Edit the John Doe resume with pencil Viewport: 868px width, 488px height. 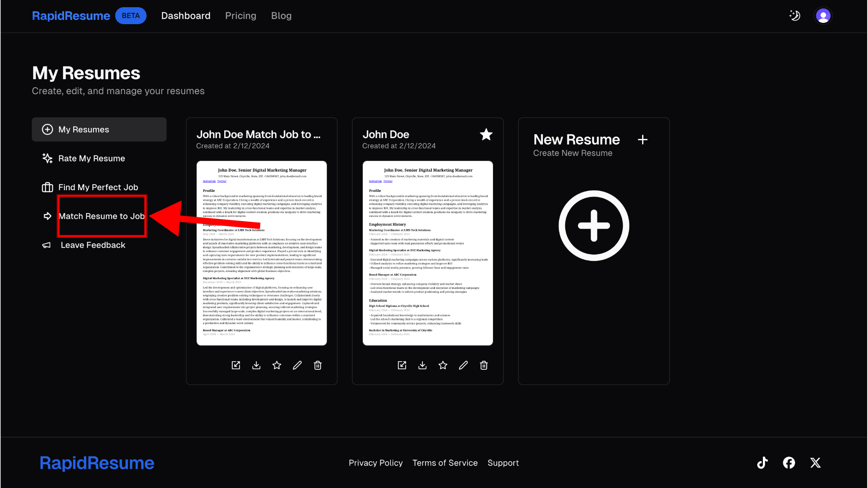pyautogui.click(x=464, y=365)
